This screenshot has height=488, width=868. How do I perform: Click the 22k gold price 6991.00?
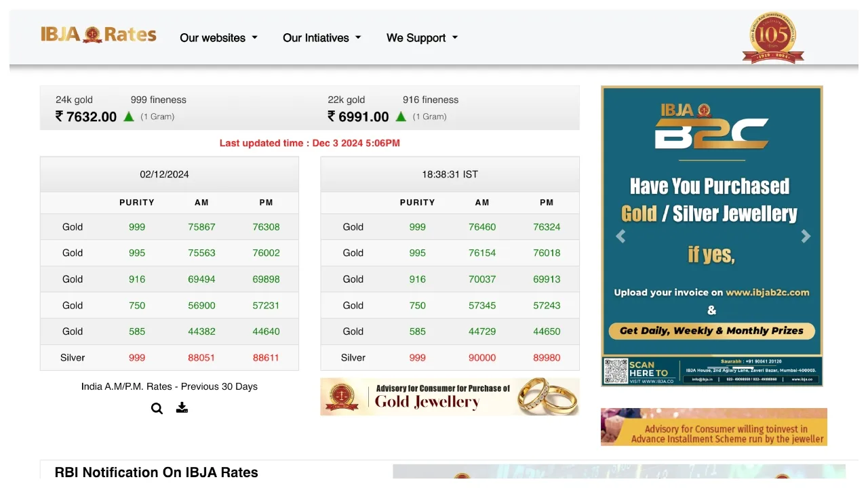click(358, 117)
